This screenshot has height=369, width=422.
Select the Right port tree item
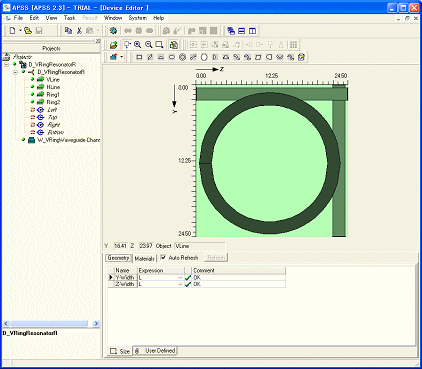53,125
